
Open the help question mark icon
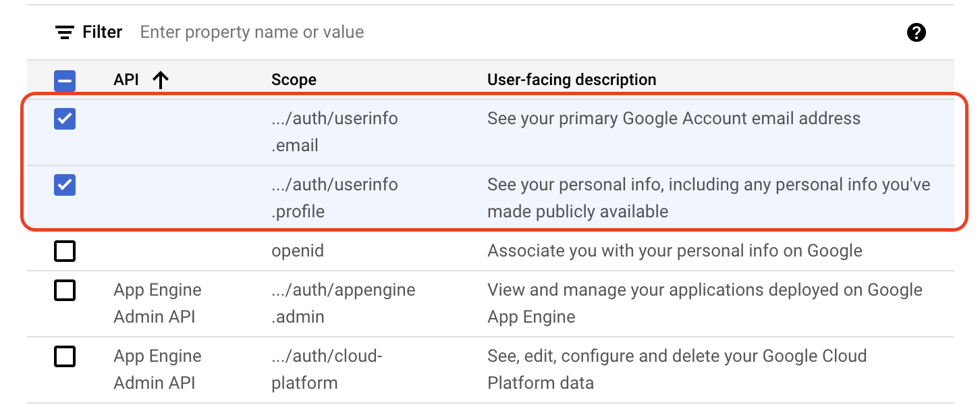pos(917,32)
